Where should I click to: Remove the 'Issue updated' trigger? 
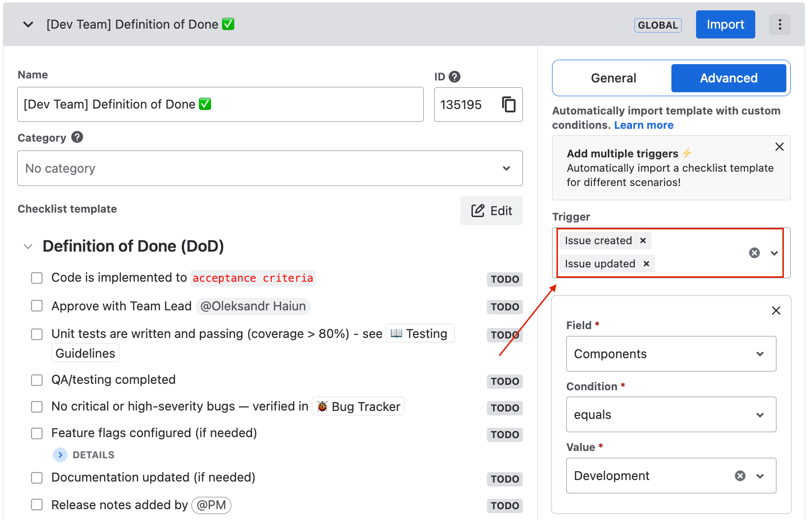pyautogui.click(x=646, y=263)
